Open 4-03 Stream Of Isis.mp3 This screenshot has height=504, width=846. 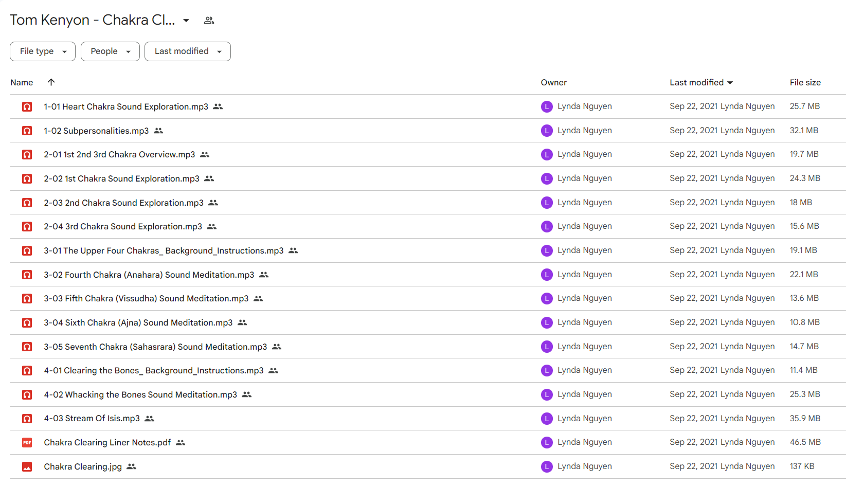pyautogui.click(x=92, y=419)
